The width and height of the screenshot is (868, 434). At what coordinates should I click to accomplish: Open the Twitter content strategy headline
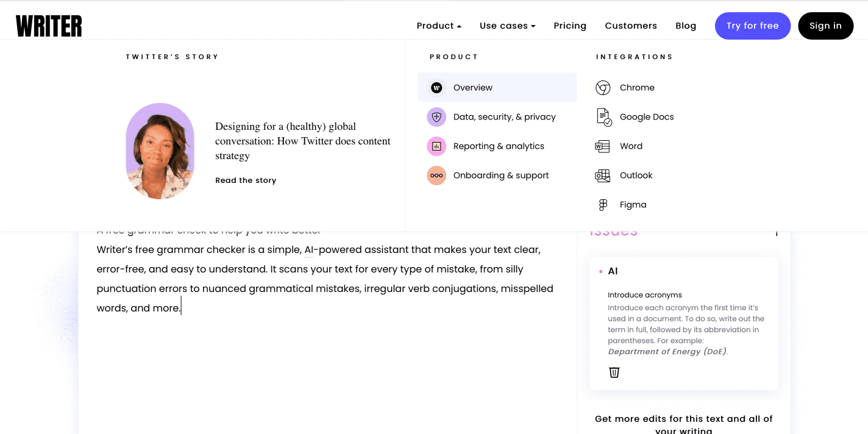303,141
